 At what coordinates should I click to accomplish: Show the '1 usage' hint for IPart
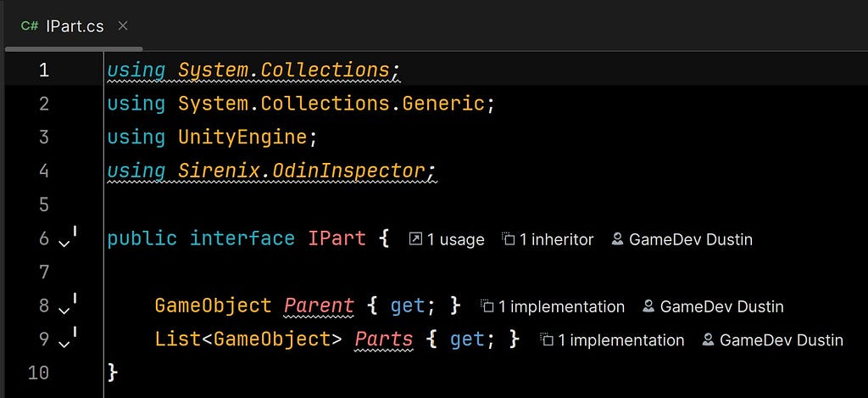point(447,239)
